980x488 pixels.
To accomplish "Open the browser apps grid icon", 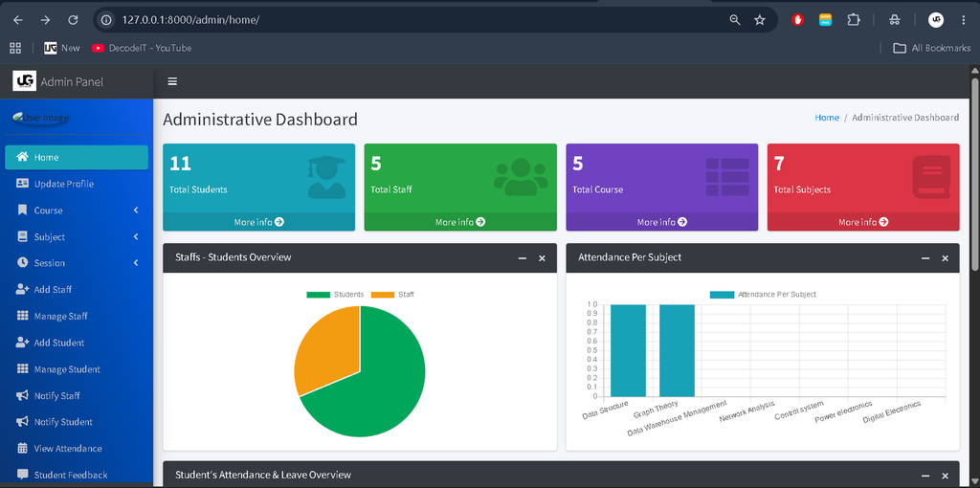I will pyautogui.click(x=15, y=48).
